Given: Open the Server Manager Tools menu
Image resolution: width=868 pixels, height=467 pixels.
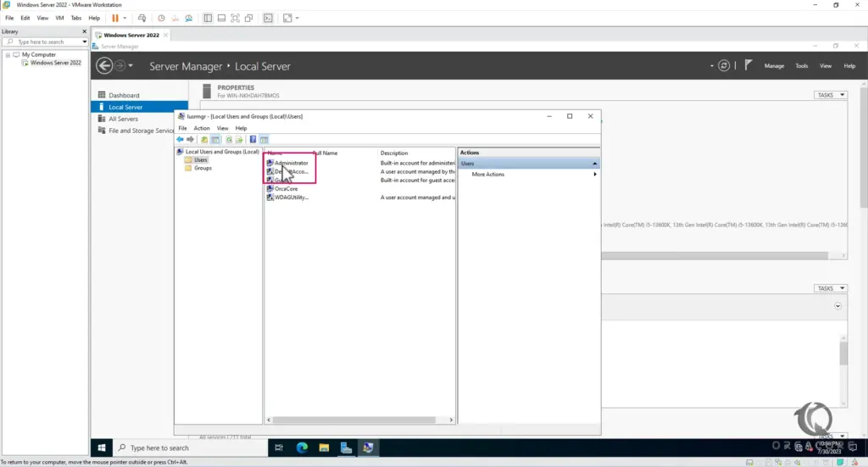Looking at the screenshot, I should pos(802,66).
